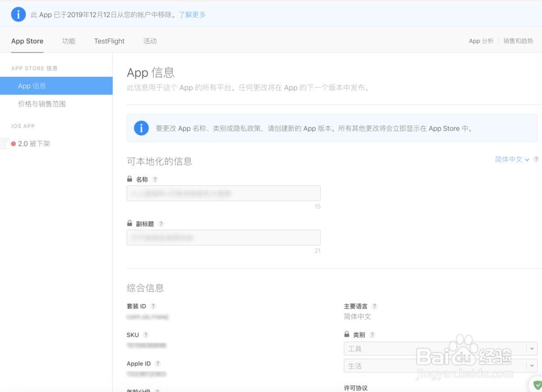
Task: Select App 信息 in the sidebar
Action: [x=56, y=86]
